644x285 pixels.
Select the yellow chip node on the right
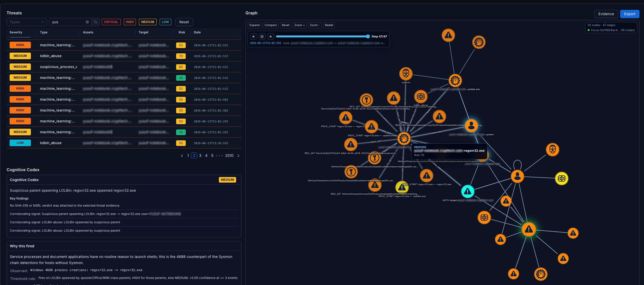pyautogui.click(x=562, y=179)
